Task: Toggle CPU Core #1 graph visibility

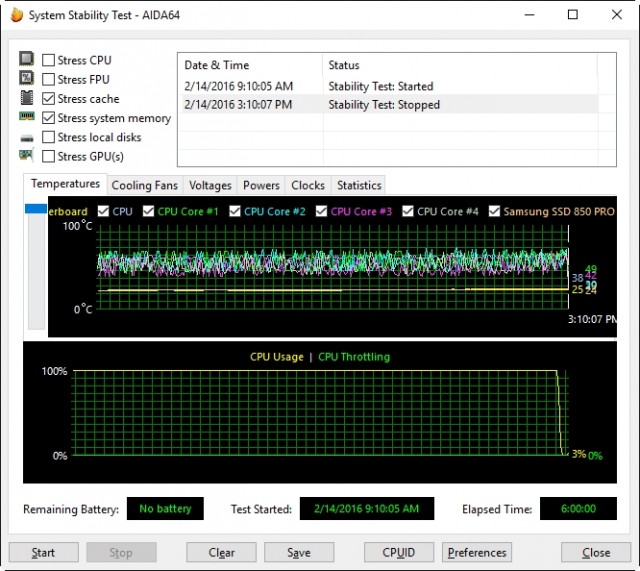Action: pyautogui.click(x=148, y=212)
